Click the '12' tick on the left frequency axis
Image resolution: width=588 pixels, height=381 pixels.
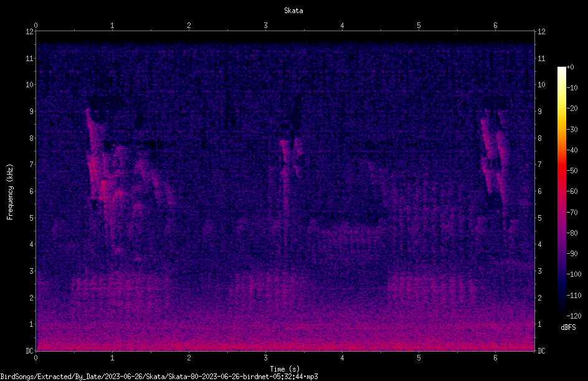pyautogui.click(x=29, y=32)
